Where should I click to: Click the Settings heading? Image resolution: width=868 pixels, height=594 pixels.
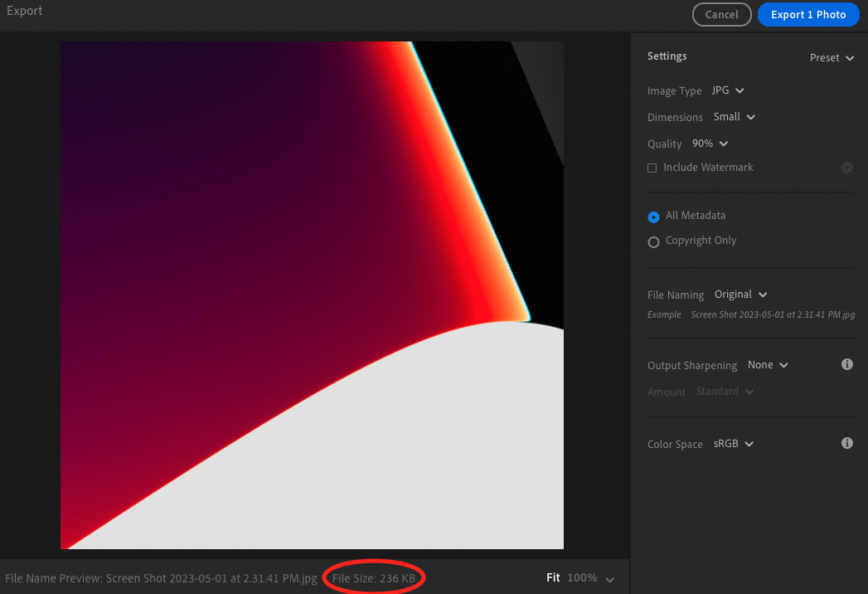point(667,56)
